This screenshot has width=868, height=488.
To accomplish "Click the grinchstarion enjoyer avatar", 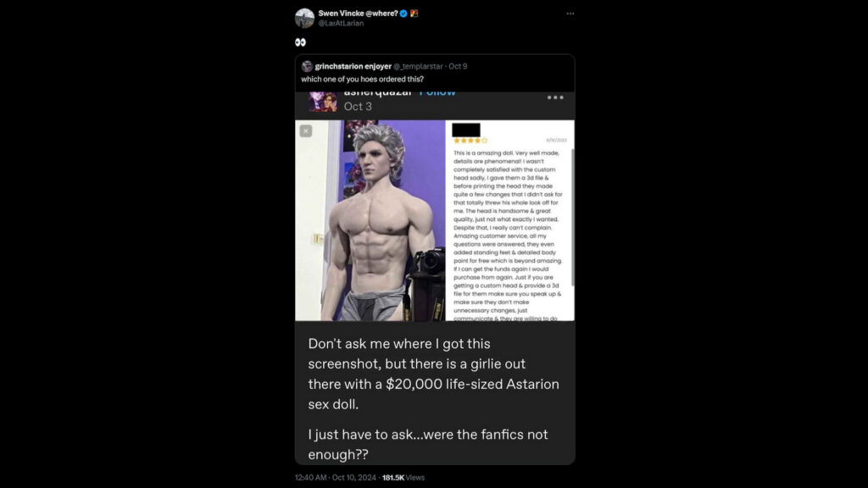I will (x=307, y=66).
